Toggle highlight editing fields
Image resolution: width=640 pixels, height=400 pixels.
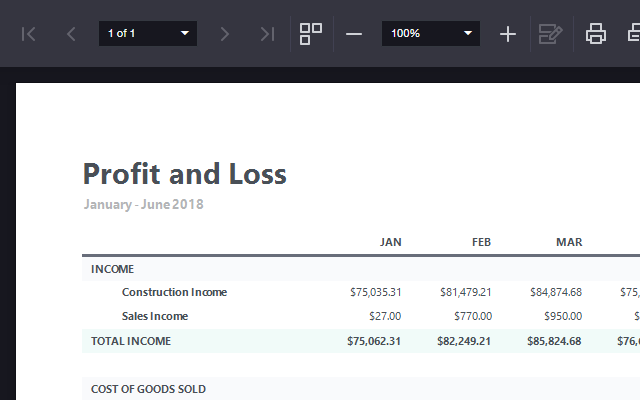pos(550,34)
